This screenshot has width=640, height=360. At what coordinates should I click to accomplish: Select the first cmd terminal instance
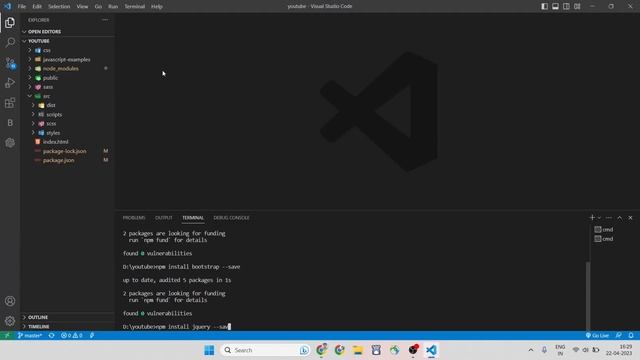(604, 229)
